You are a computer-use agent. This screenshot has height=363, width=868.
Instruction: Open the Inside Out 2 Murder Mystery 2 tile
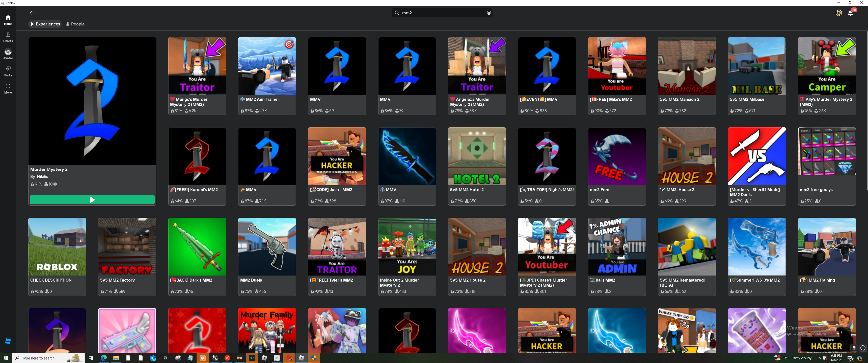pyautogui.click(x=407, y=247)
